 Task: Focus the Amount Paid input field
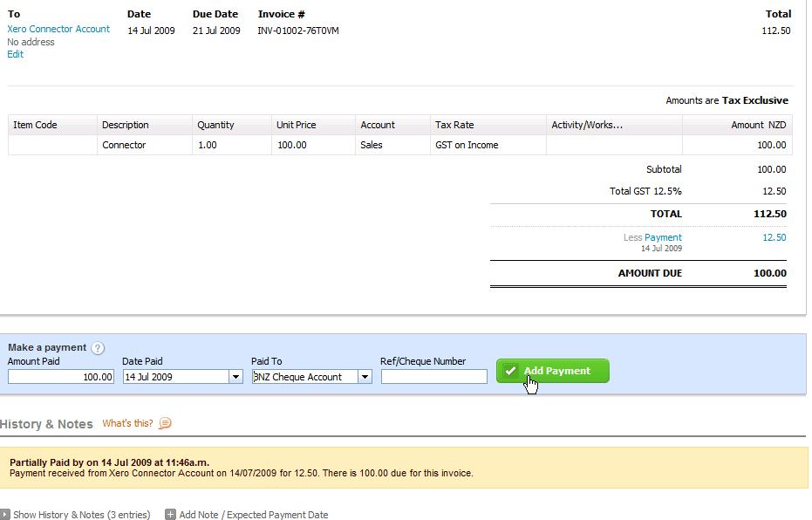[x=60, y=377]
